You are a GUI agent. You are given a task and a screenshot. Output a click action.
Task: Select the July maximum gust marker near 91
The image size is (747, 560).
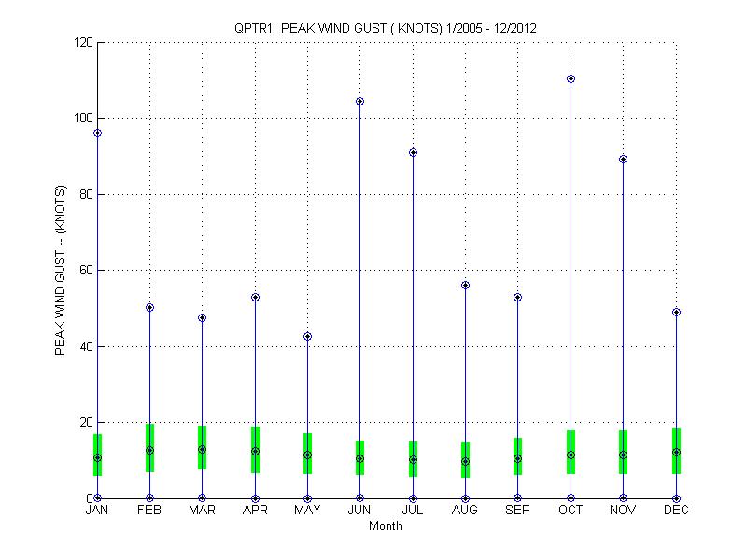[x=413, y=153]
